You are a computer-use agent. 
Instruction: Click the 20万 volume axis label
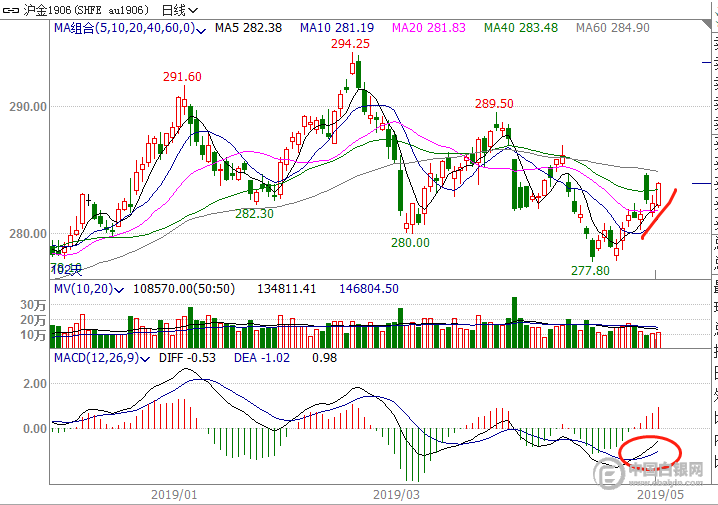coord(33,320)
